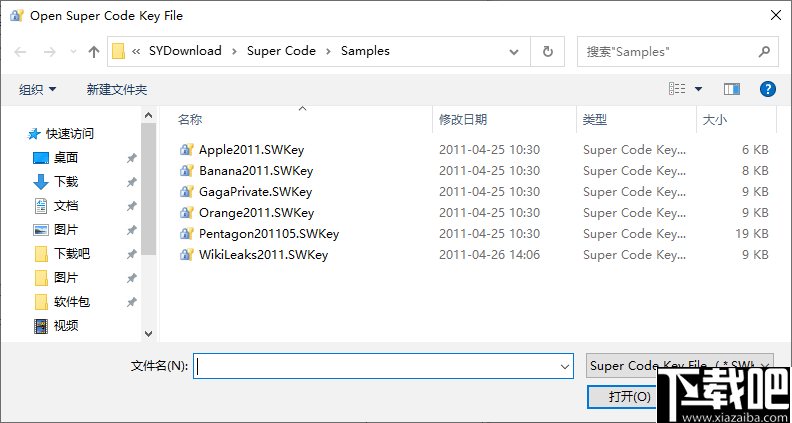
Task: Click date 2011-04-26 14:06
Action: pyautogui.click(x=489, y=255)
